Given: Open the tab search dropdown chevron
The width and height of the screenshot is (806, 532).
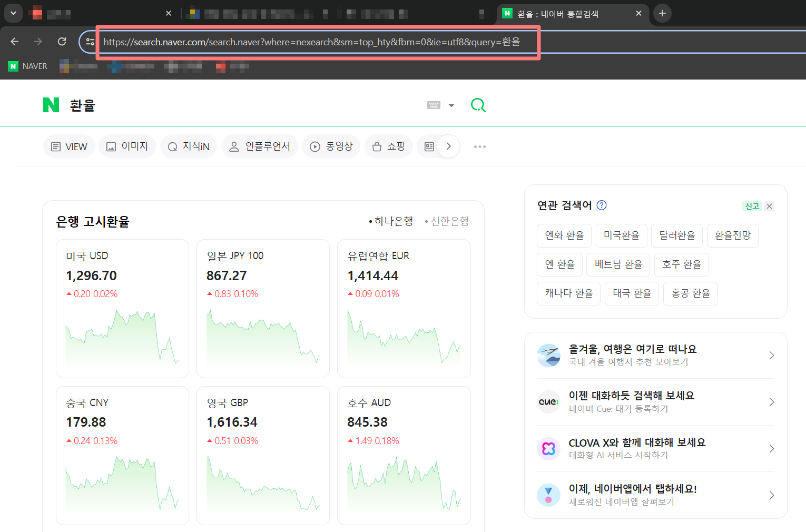Looking at the screenshot, I should (13, 13).
